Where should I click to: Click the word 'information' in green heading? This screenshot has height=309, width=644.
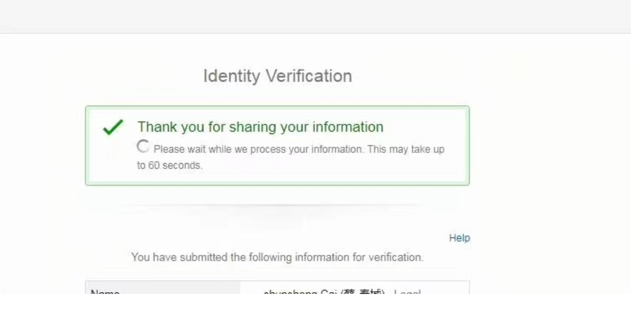345,127
